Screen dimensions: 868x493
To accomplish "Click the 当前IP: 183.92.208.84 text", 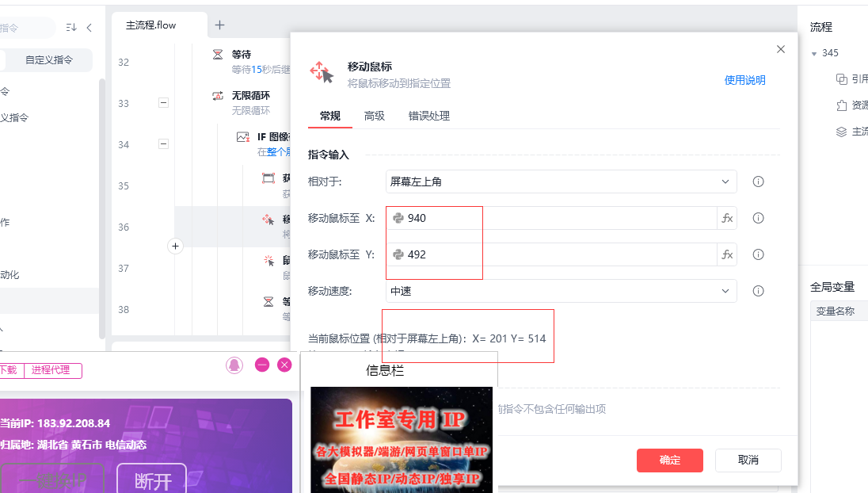I will [55, 423].
